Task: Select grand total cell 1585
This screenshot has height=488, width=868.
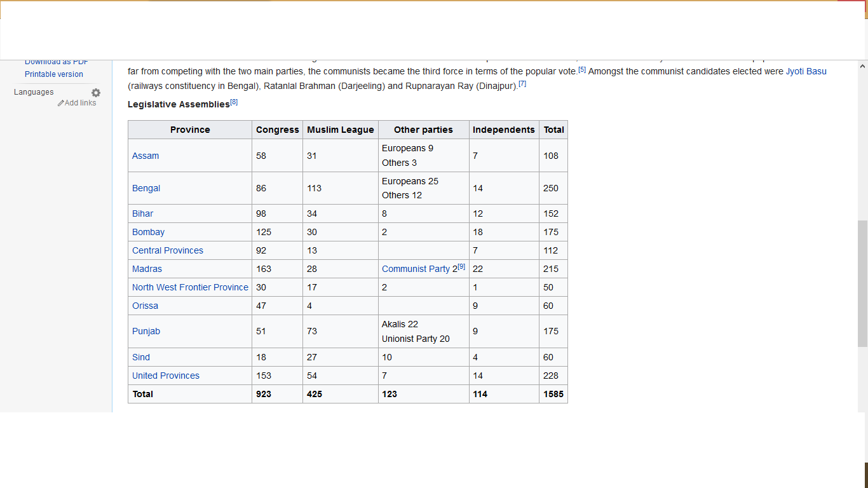Action: coord(553,394)
